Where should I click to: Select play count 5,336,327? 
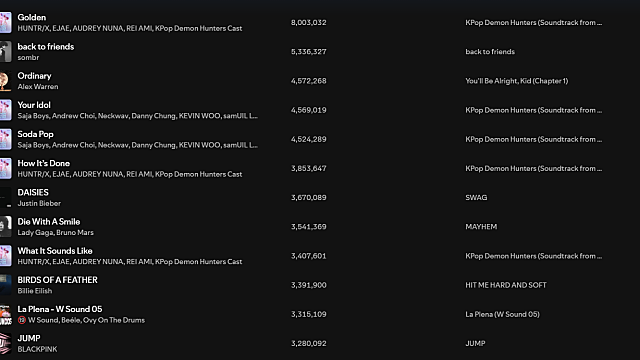[x=309, y=52]
